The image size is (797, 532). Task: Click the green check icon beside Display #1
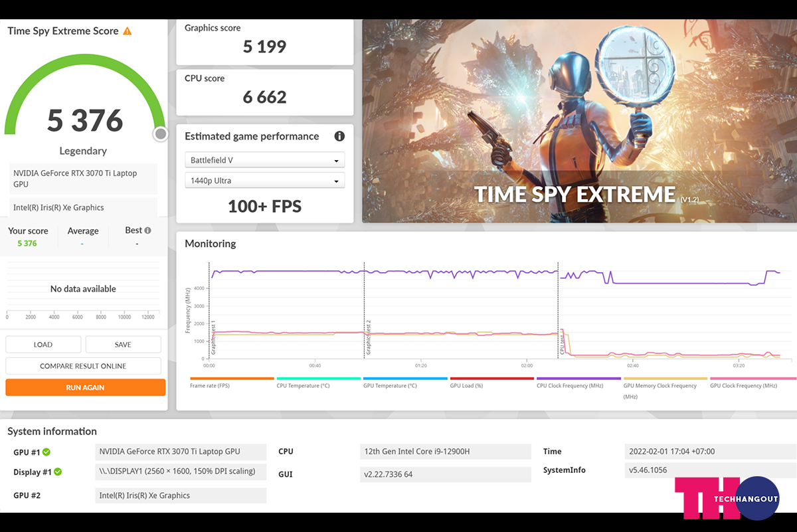tap(58, 472)
